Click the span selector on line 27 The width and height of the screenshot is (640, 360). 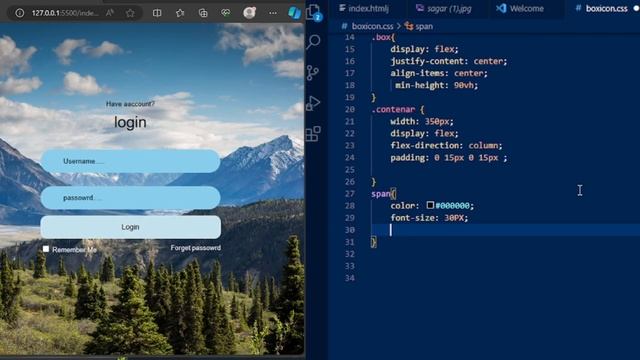point(380,193)
